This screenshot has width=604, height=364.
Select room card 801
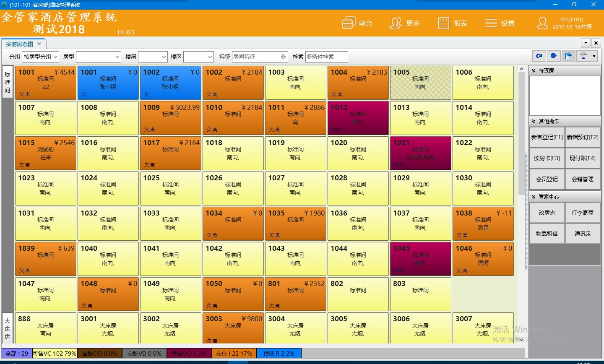[x=296, y=294]
